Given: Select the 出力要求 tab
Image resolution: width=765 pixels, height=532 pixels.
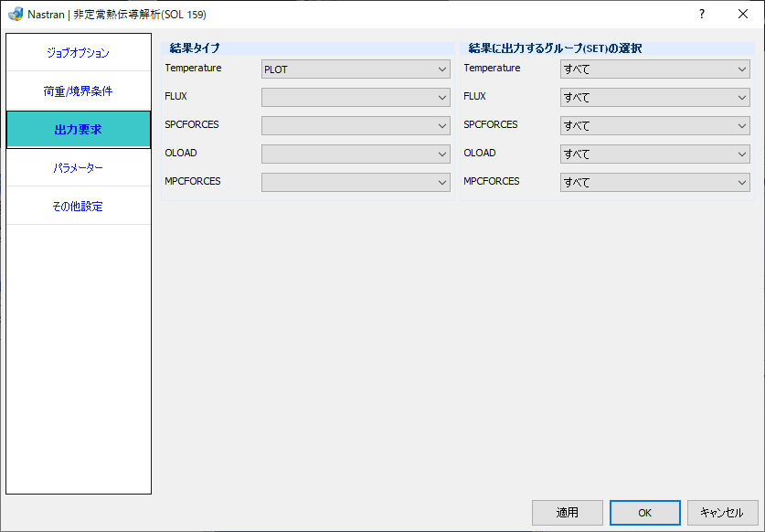Looking at the screenshot, I should [78, 129].
